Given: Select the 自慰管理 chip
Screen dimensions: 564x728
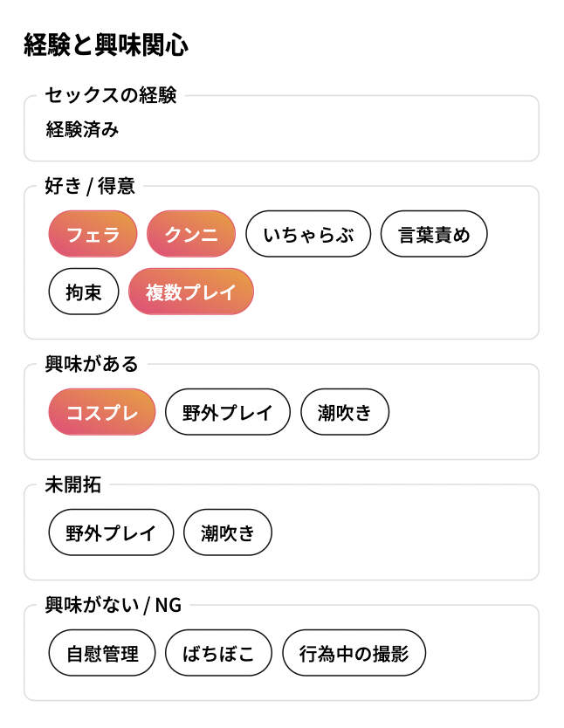Looking at the screenshot, I should [x=102, y=653].
